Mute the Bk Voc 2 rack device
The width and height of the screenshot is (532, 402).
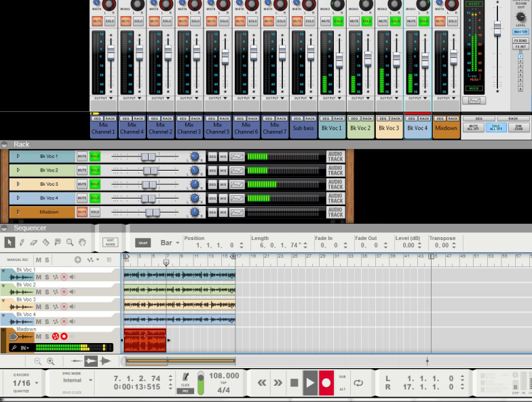(x=81, y=170)
